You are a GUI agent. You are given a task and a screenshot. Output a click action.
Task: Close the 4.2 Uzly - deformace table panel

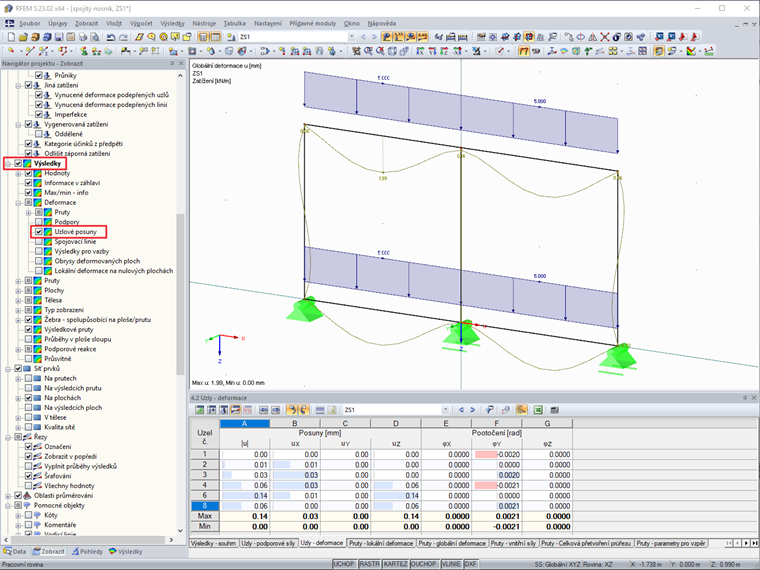pyautogui.click(x=754, y=397)
